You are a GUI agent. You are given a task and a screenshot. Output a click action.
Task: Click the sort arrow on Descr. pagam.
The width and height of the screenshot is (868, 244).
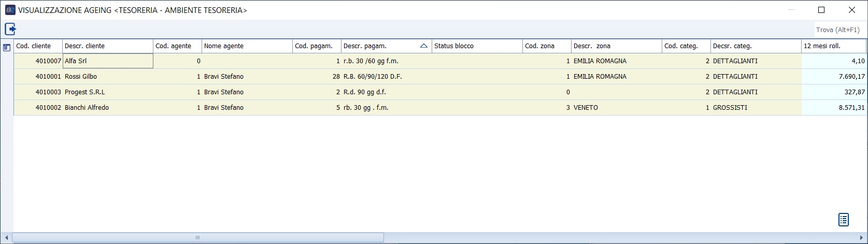tap(424, 46)
